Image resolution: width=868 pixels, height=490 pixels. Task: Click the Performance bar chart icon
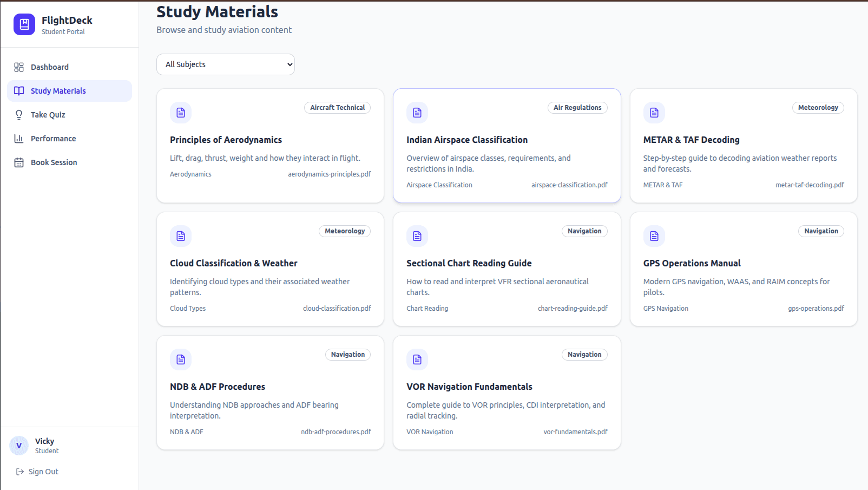coord(19,139)
